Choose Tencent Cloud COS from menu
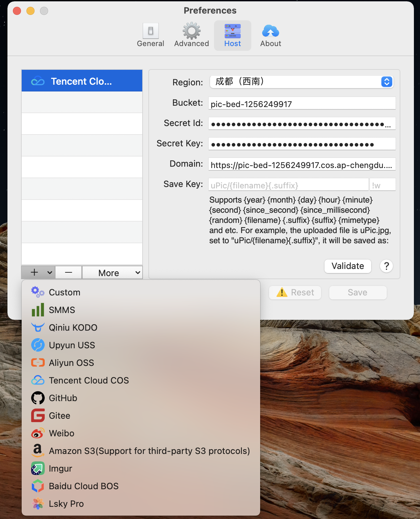420x519 pixels. pyautogui.click(x=141, y=380)
